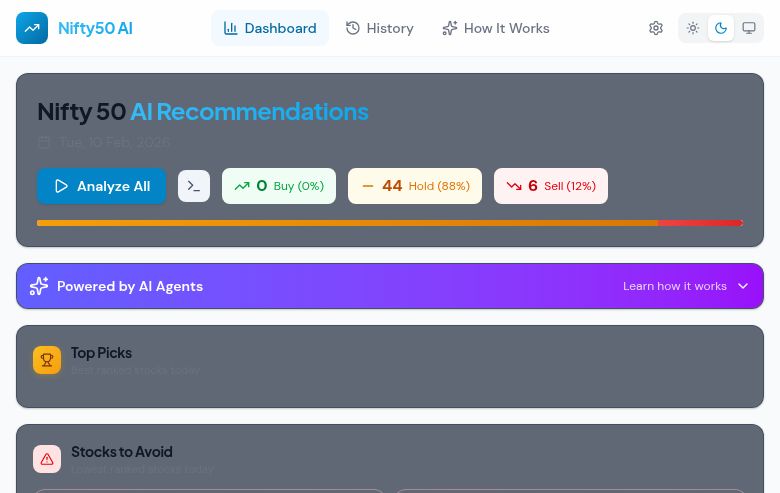Screen dimensions: 780x493
Task: Click the Top Picks trophy icon
Action: coord(47,360)
